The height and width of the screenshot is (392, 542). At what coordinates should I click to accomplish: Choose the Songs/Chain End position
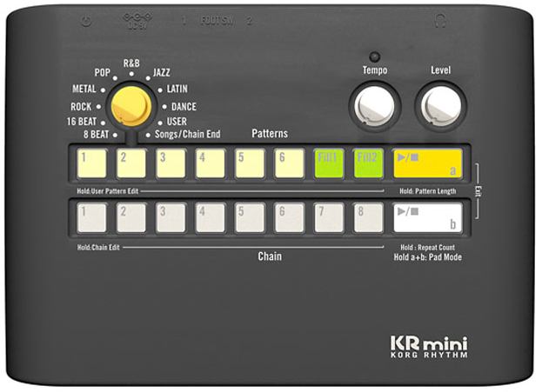(187, 134)
